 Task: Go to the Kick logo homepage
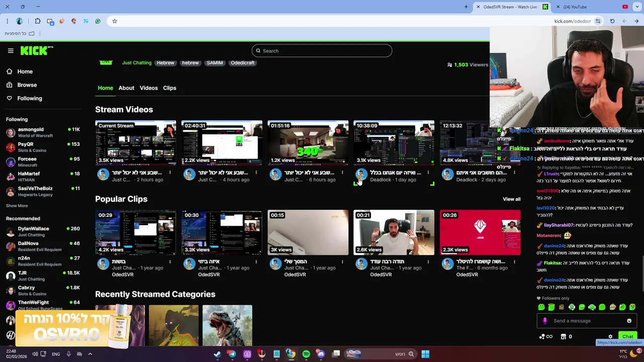click(36, 50)
